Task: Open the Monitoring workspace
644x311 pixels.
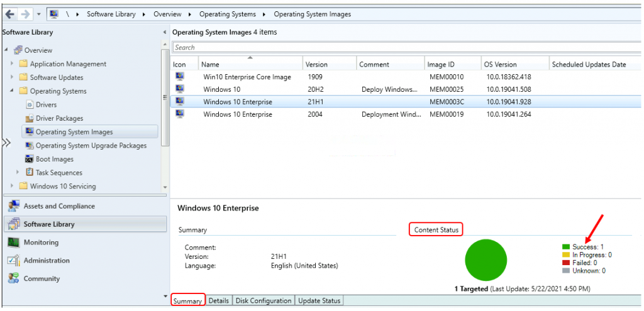Action: click(86, 242)
